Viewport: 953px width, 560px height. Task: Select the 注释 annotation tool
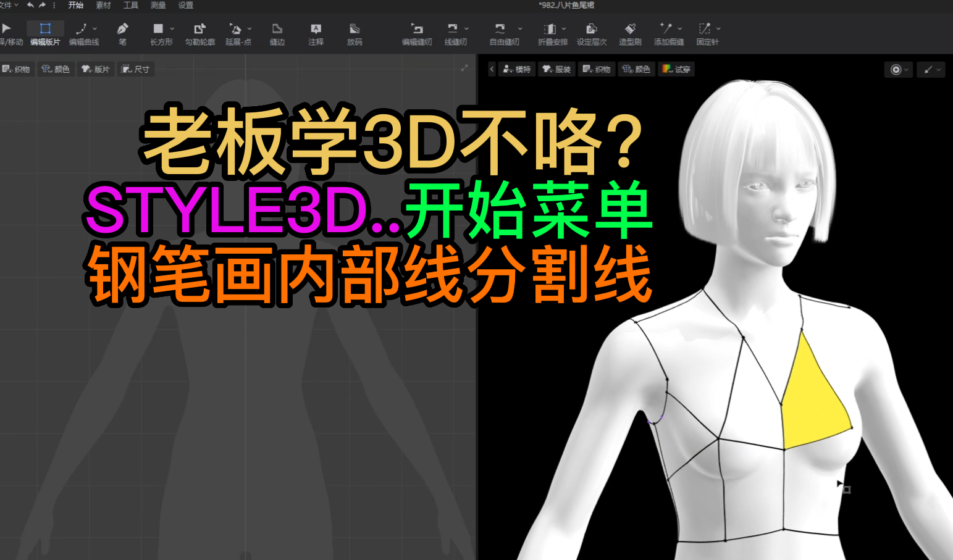click(x=316, y=34)
